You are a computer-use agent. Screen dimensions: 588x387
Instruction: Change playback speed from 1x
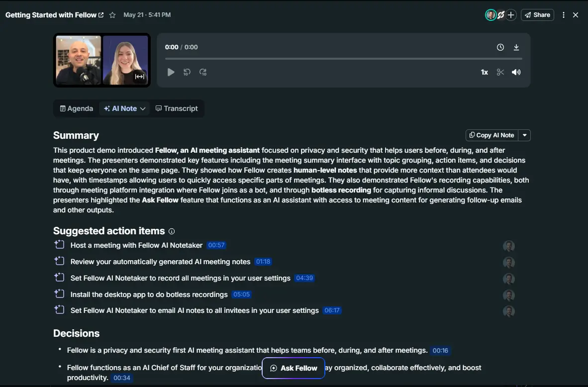point(484,72)
